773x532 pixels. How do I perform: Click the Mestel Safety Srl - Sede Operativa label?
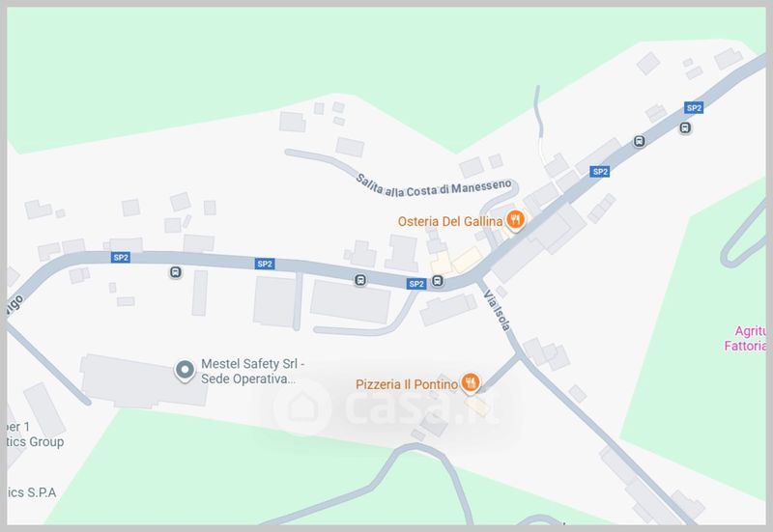pyautogui.click(x=253, y=372)
